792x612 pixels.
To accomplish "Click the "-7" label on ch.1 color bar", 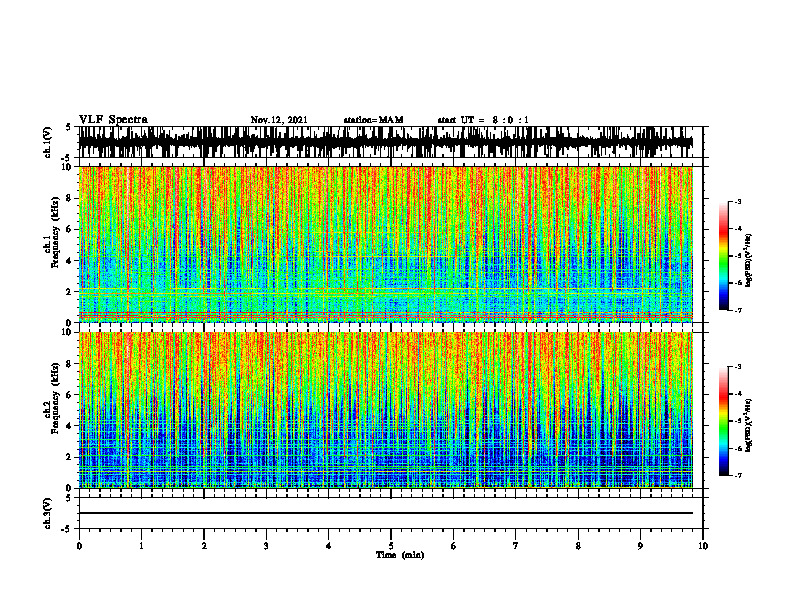I will pyautogui.click(x=738, y=310).
